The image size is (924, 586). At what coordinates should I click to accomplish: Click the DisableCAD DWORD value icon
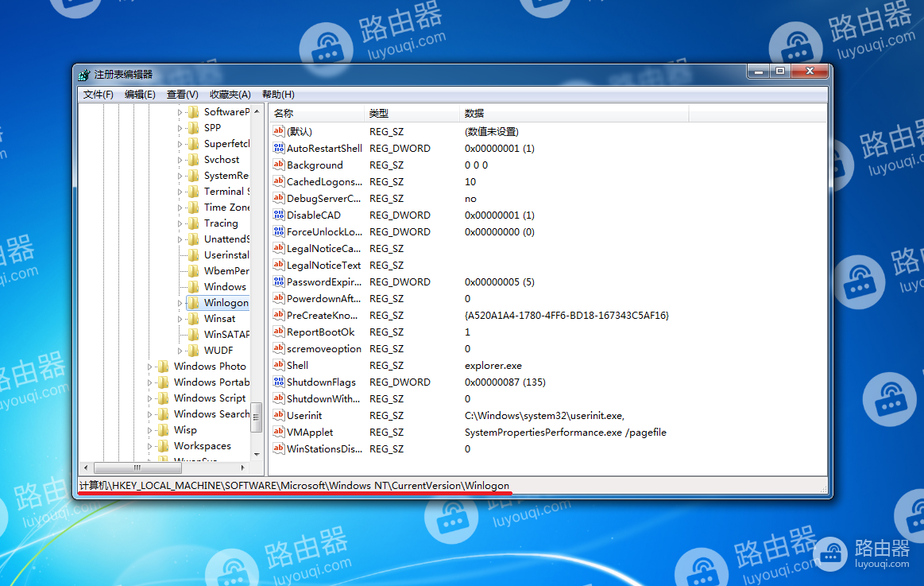click(x=279, y=215)
